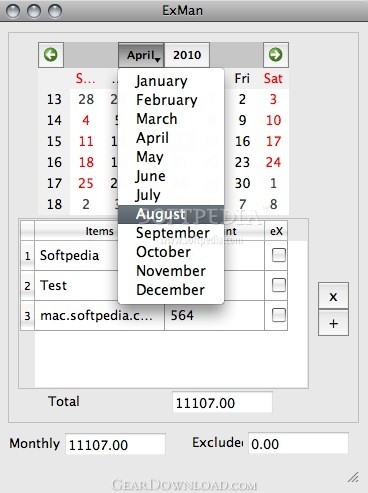Click the + button to add item
Viewport: 368px width, 493px height.
click(333, 323)
